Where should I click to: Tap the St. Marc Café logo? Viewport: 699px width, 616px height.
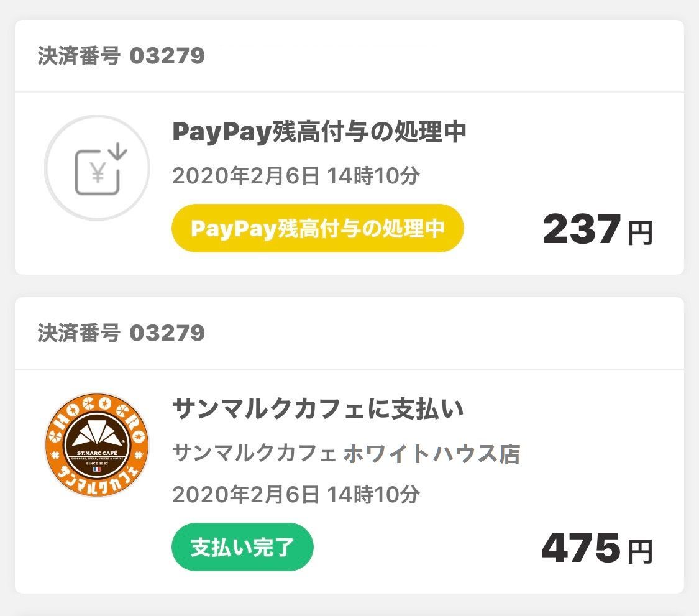pyautogui.click(x=97, y=445)
